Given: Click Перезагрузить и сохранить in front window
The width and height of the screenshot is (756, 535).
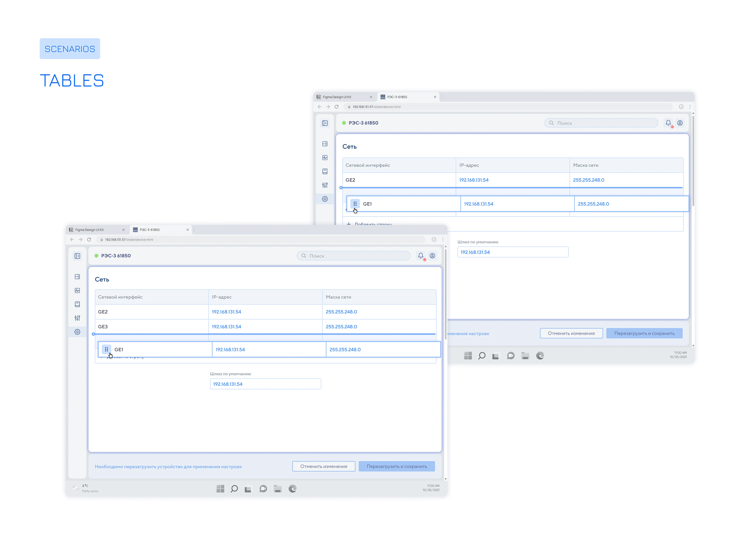Looking at the screenshot, I should 397,466.
